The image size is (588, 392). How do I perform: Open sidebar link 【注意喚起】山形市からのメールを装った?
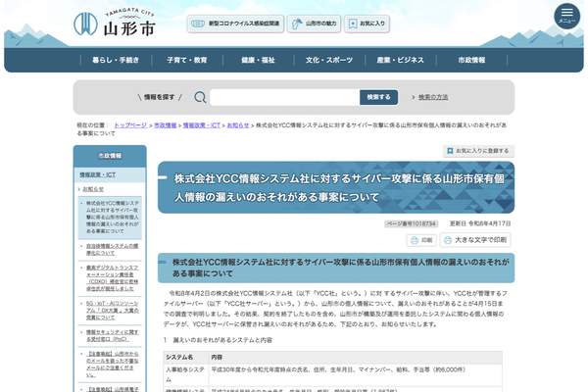point(112,364)
